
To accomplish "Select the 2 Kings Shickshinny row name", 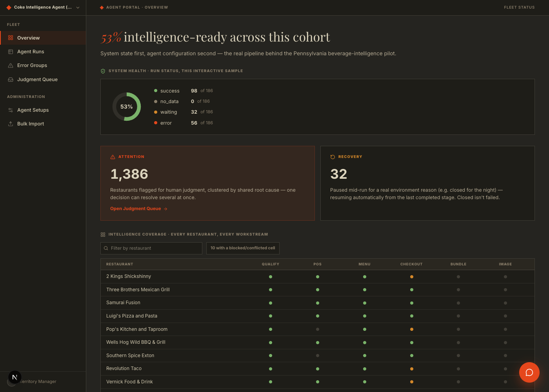I will pos(129,276).
